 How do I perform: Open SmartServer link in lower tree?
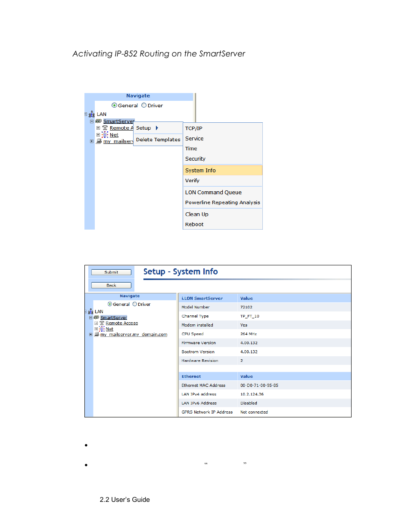pyautogui.click(x=114, y=317)
